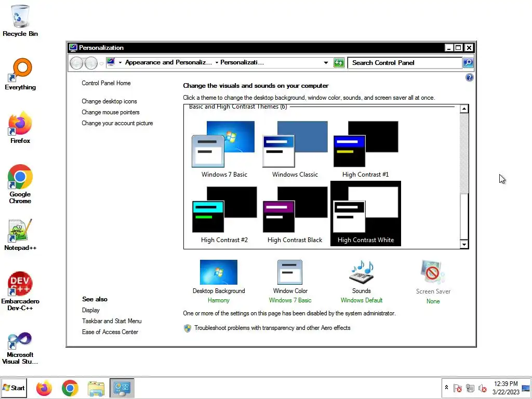The width and height of the screenshot is (532, 399).
Task: Click the Personalization breadcrumb
Action: pyautogui.click(x=242, y=62)
